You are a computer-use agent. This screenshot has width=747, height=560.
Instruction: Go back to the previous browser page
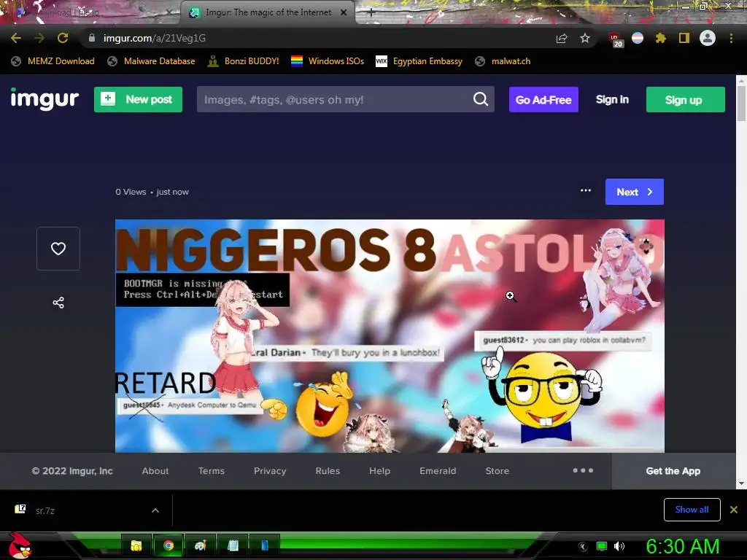point(16,38)
